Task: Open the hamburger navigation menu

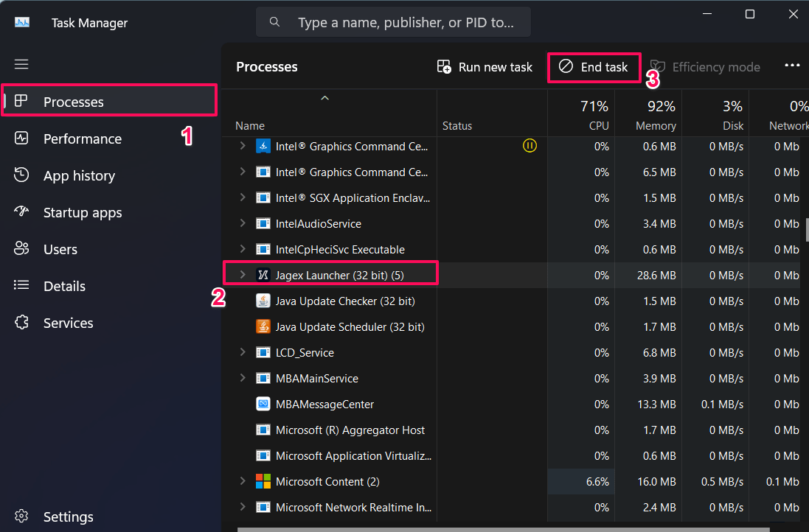Action: click(21, 64)
